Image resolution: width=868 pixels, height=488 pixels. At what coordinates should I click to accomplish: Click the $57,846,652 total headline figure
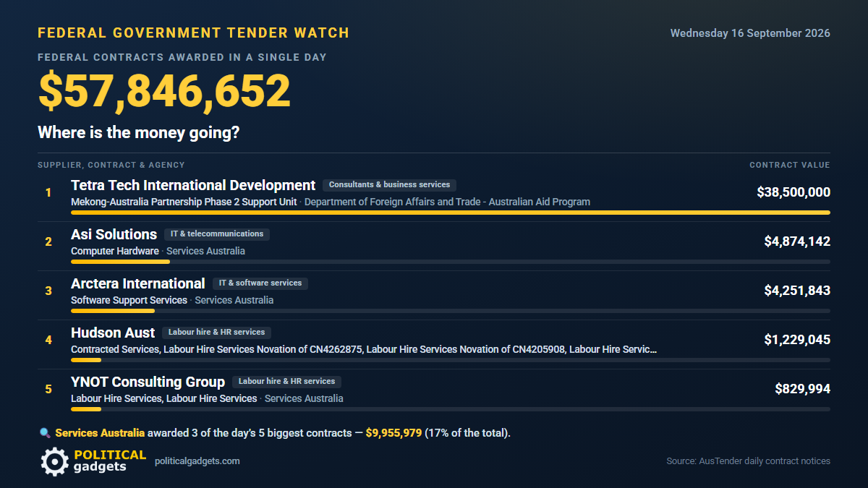164,91
